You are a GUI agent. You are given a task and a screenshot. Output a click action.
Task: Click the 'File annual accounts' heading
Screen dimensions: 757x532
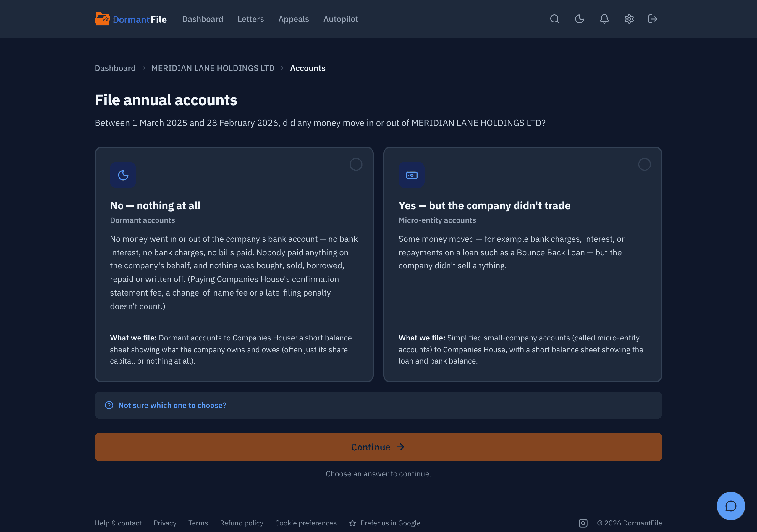166,100
